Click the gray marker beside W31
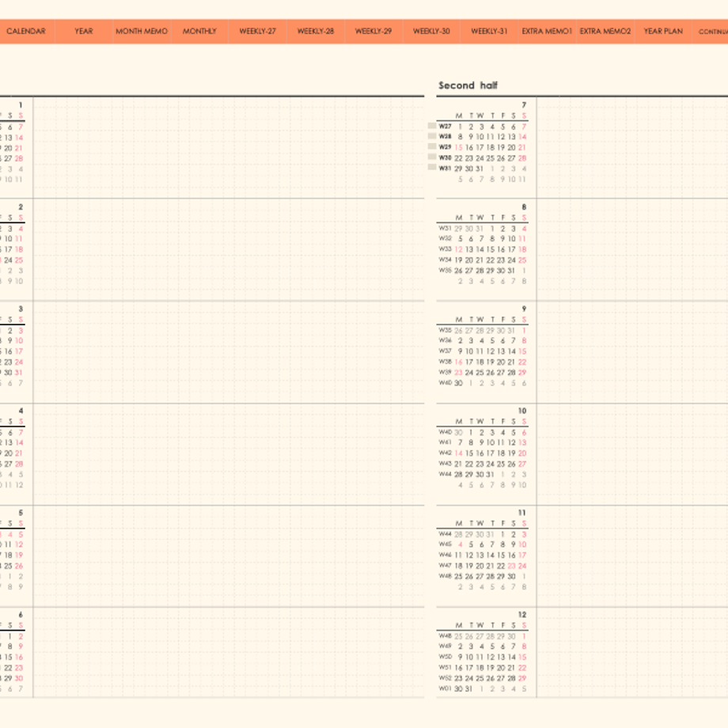Image resolution: width=728 pixels, height=728 pixels. pyautogui.click(x=432, y=168)
